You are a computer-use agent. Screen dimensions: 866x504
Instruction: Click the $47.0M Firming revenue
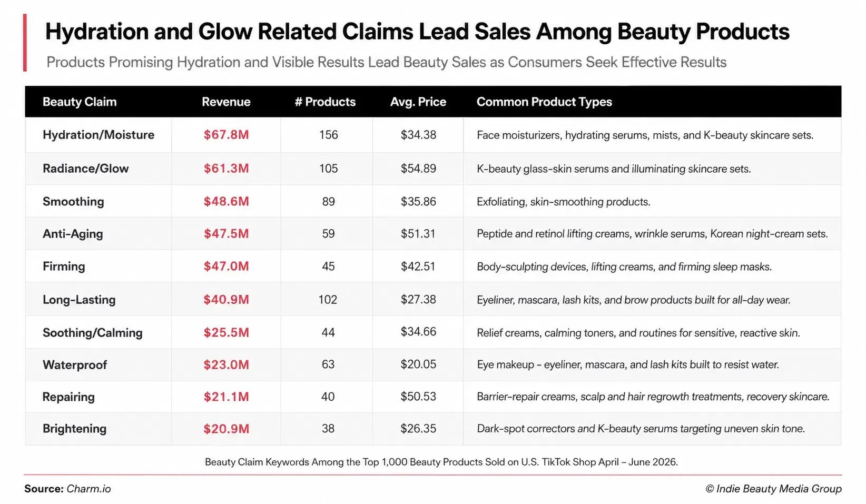pyautogui.click(x=226, y=266)
